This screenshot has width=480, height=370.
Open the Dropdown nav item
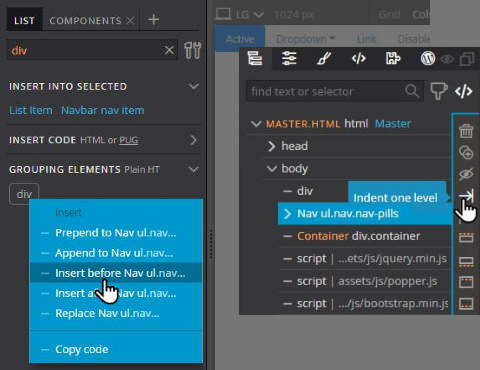tap(305, 39)
